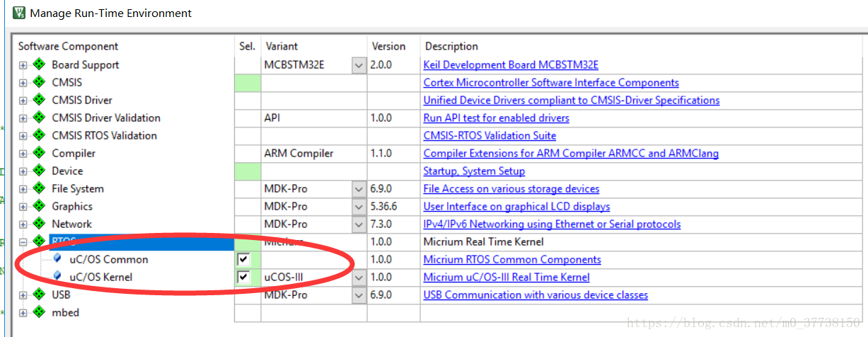Click the ARM Compiler variant cell
868x337 pixels.
click(x=313, y=154)
